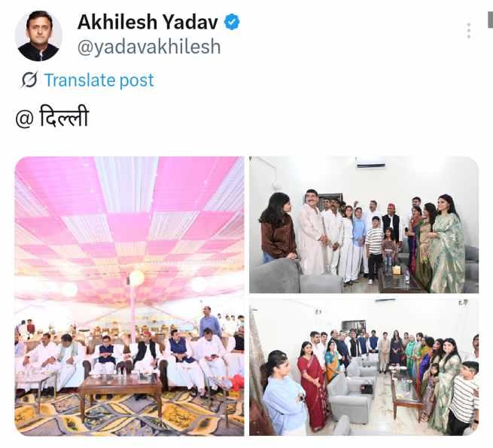Open the top-right group photo

(x=364, y=225)
